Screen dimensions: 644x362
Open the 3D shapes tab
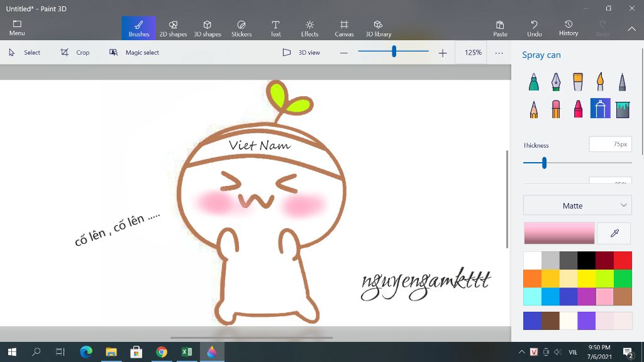pos(208,28)
